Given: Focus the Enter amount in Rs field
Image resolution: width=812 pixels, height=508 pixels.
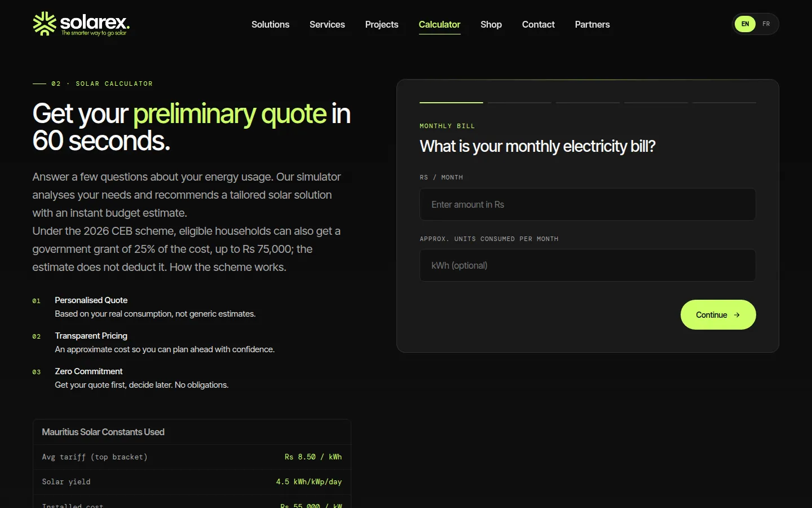Looking at the screenshot, I should point(588,204).
